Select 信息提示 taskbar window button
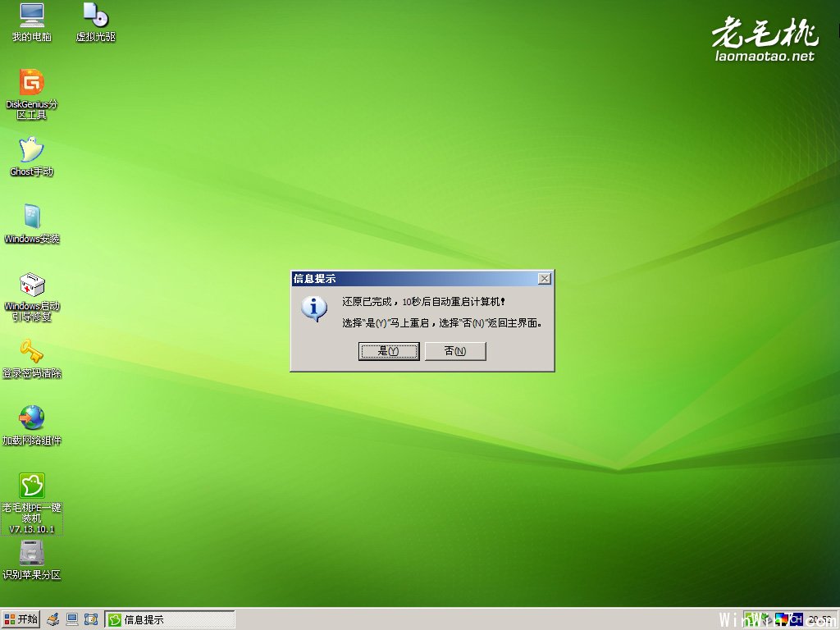 (x=170, y=619)
